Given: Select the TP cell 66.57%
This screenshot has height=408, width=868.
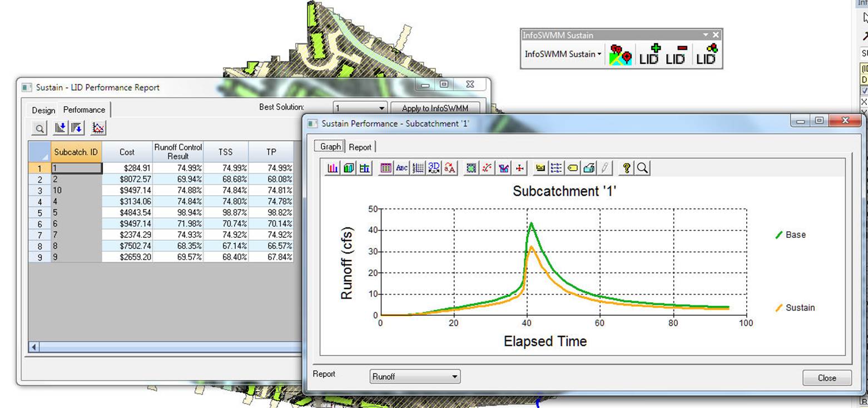Looking at the screenshot, I should pos(271,246).
